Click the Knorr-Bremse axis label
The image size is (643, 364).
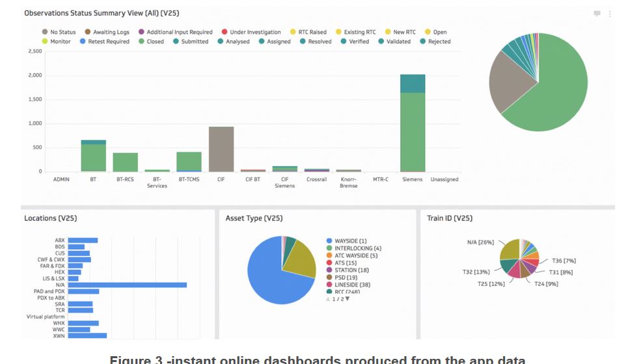tap(349, 183)
